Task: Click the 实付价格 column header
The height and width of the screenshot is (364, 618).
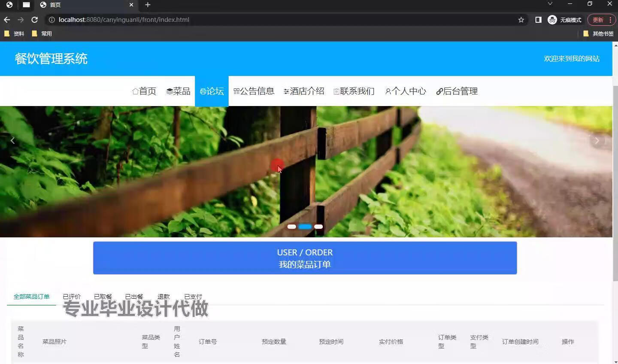Action: [391, 342]
